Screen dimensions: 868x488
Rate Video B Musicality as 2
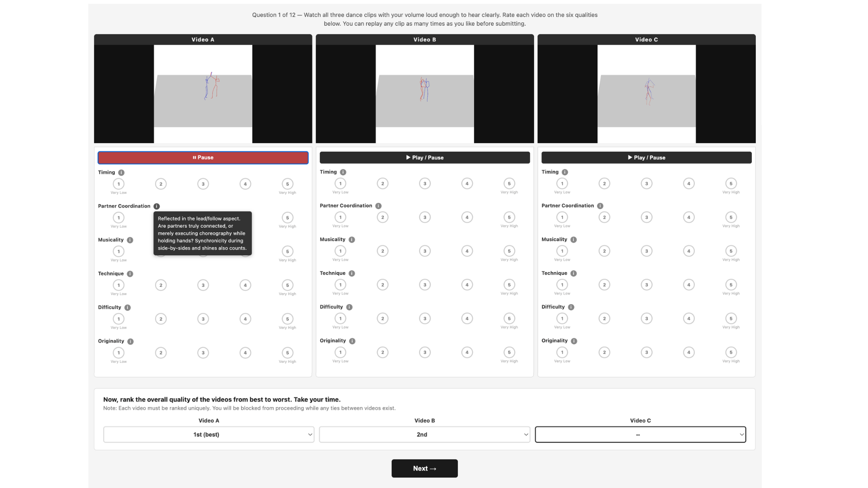(382, 251)
